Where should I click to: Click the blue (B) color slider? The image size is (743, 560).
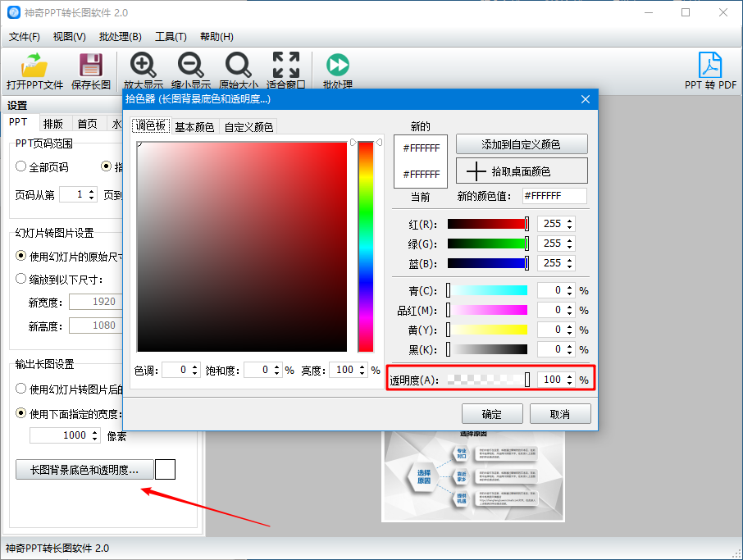[488, 263]
